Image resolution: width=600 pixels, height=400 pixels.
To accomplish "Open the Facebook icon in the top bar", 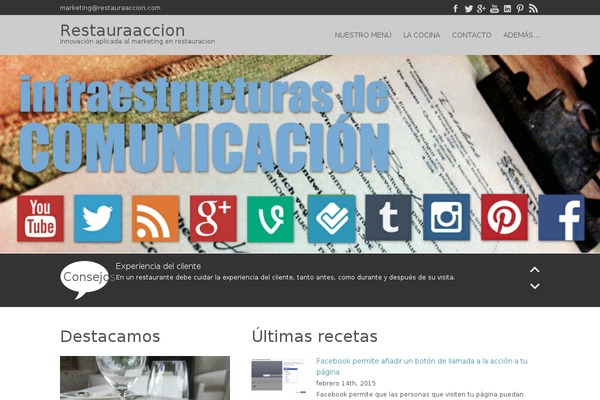I will tap(455, 8).
